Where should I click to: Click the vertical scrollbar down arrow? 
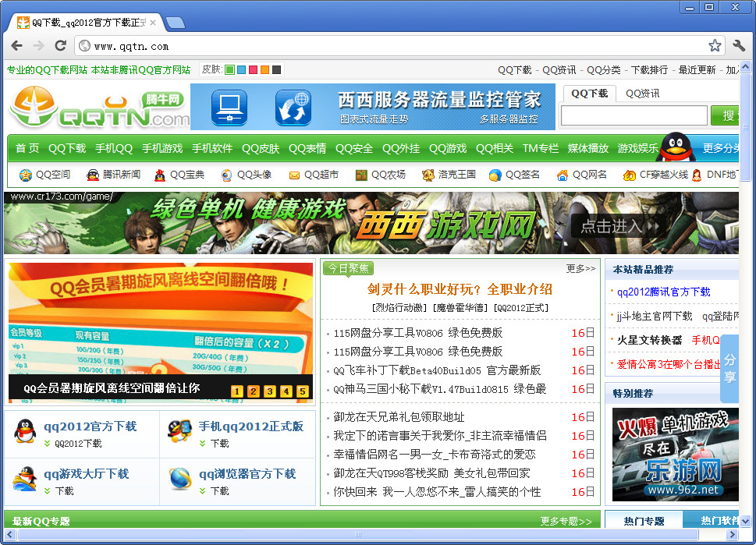coord(745,521)
